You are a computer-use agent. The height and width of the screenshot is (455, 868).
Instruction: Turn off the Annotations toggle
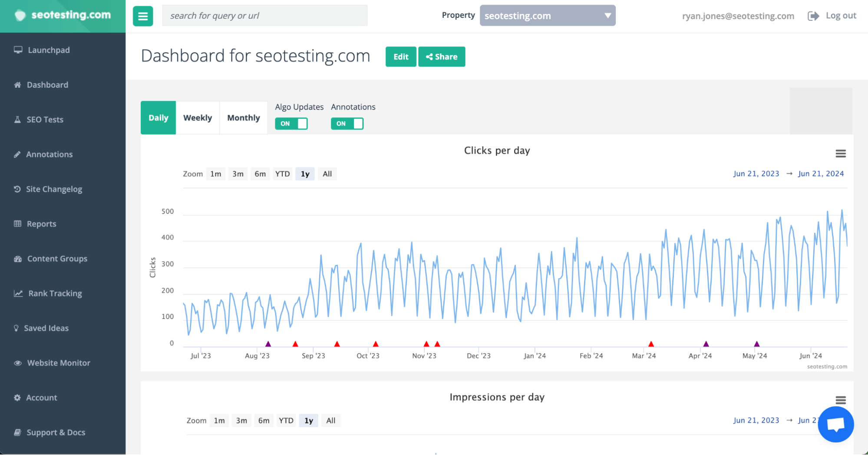point(347,124)
